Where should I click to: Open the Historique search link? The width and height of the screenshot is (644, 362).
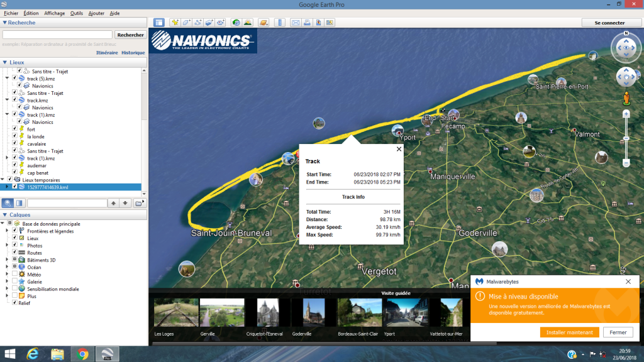(x=133, y=53)
